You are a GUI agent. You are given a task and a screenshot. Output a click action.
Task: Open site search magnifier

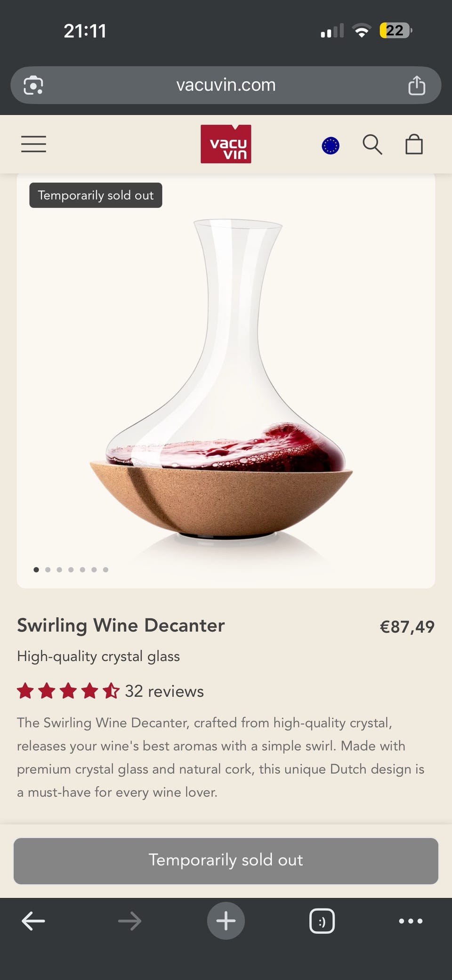pos(372,144)
